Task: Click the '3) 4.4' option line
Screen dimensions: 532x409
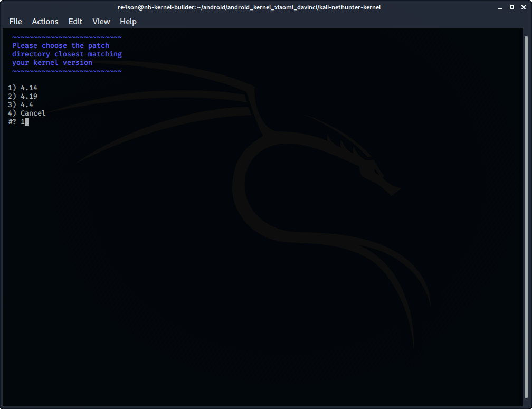Action: point(21,105)
